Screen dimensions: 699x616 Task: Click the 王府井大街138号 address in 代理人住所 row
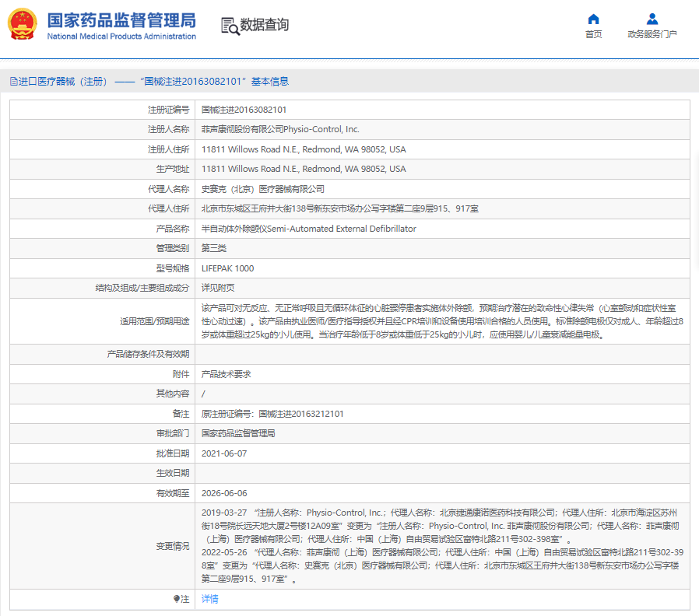340,208
